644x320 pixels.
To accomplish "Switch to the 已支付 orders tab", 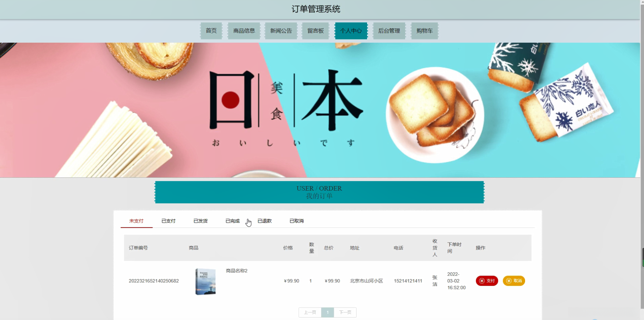I will [168, 221].
